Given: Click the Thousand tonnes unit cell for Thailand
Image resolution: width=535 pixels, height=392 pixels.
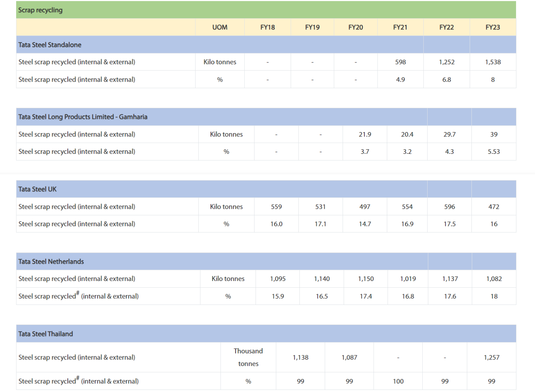Looking at the screenshot, I should click(x=248, y=357).
